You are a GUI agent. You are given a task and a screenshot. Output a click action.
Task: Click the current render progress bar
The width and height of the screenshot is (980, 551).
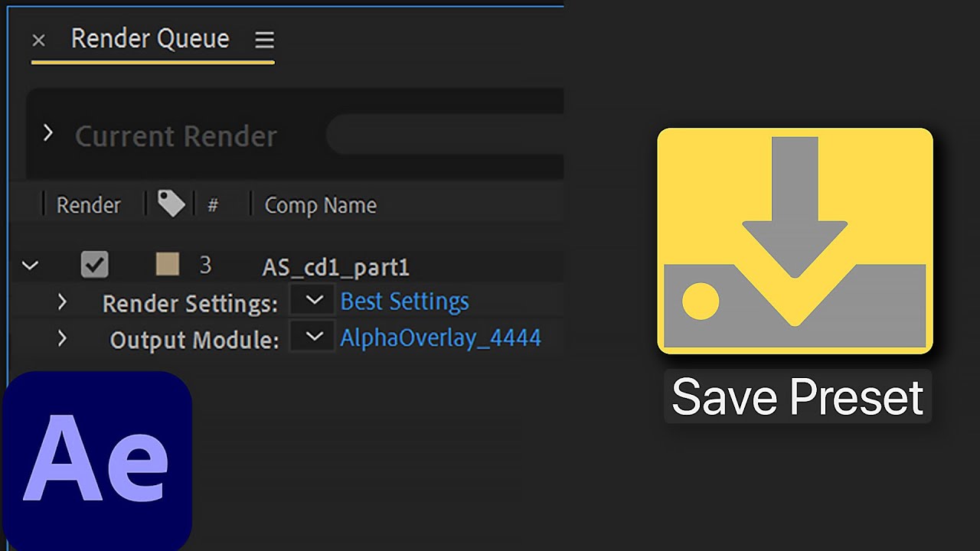(x=445, y=135)
